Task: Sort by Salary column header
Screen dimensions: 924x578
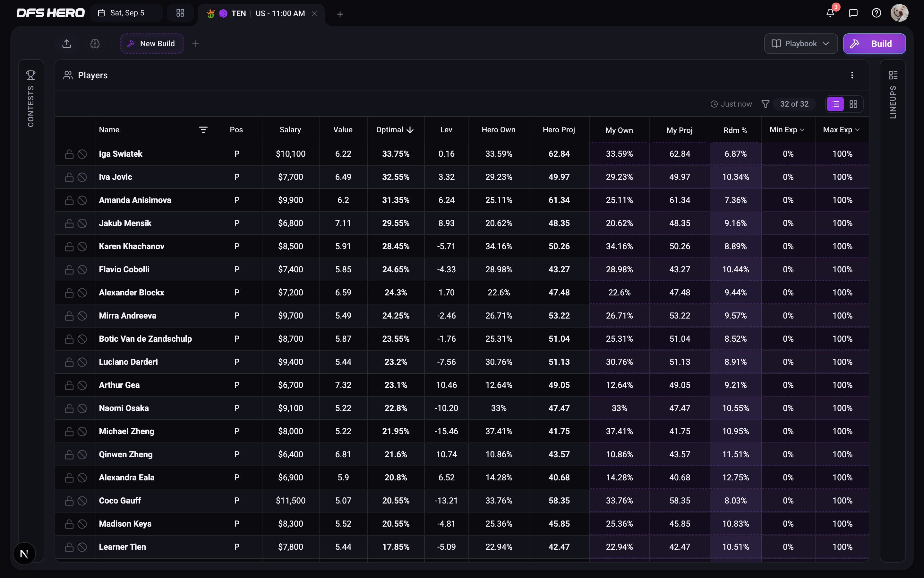Action: [290, 130]
